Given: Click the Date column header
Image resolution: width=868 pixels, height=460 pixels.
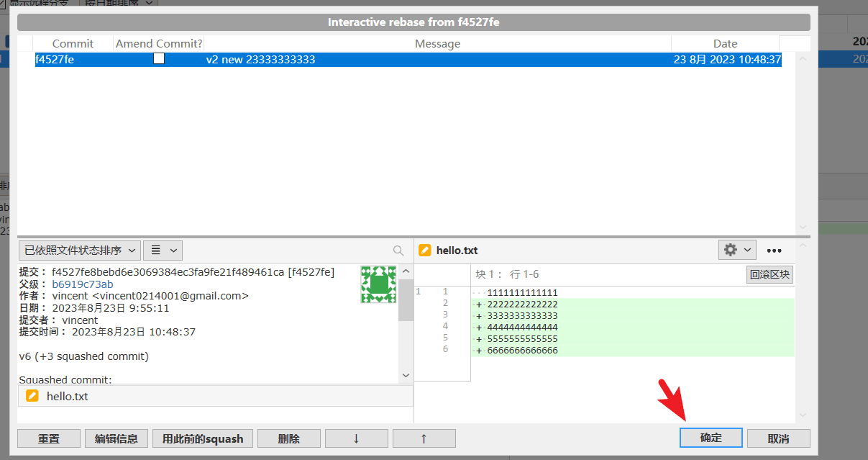Looking at the screenshot, I should [725, 44].
